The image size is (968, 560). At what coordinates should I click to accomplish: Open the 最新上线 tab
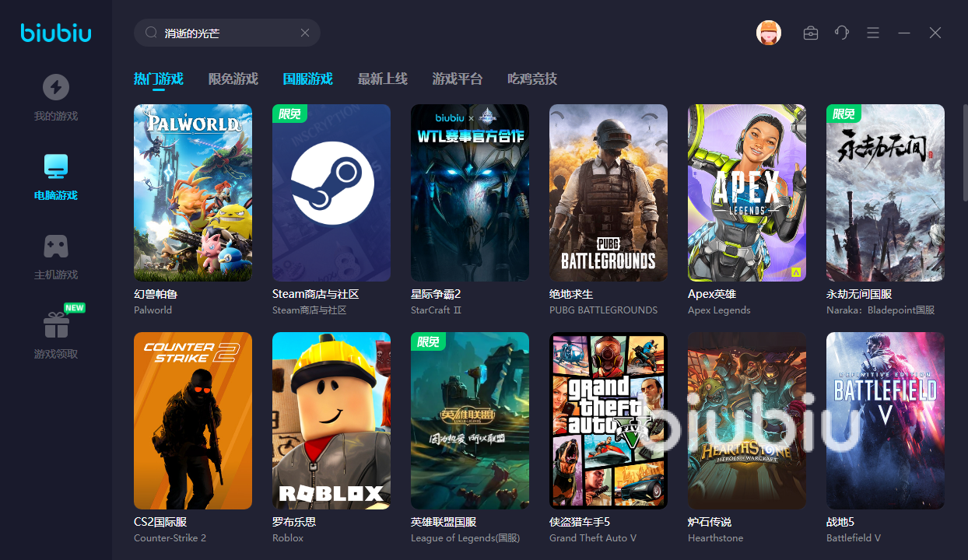(382, 79)
